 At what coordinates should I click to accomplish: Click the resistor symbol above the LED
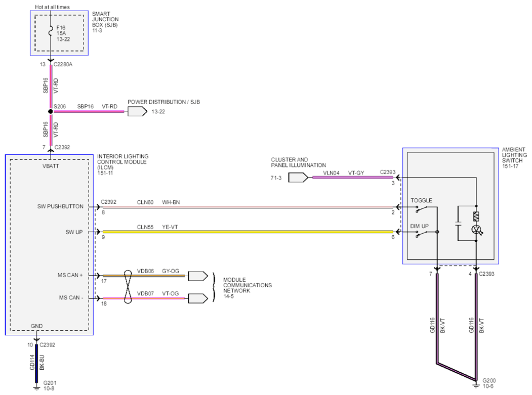(x=476, y=216)
